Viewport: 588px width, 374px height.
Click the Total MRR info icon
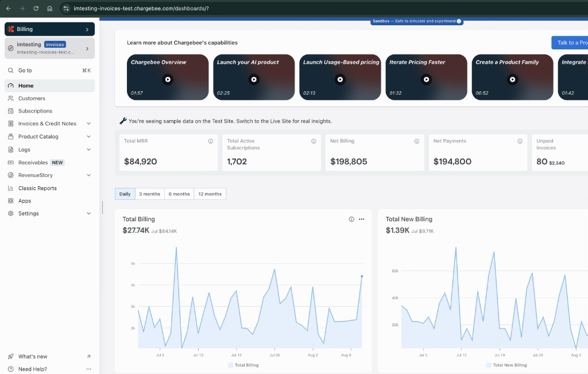pyautogui.click(x=211, y=141)
